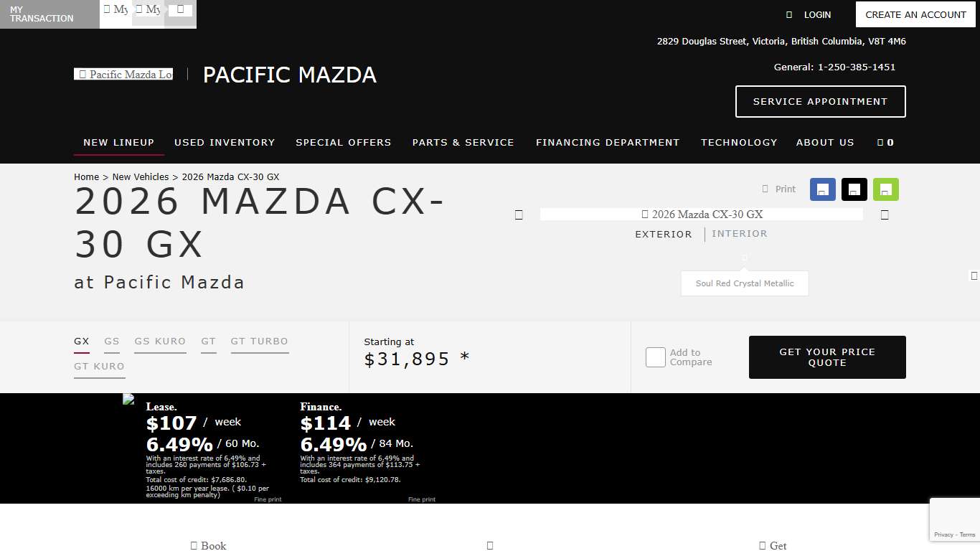This screenshot has width=980, height=551.
Task: Click the Pacific Mazda logo image
Action: (123, 74)
